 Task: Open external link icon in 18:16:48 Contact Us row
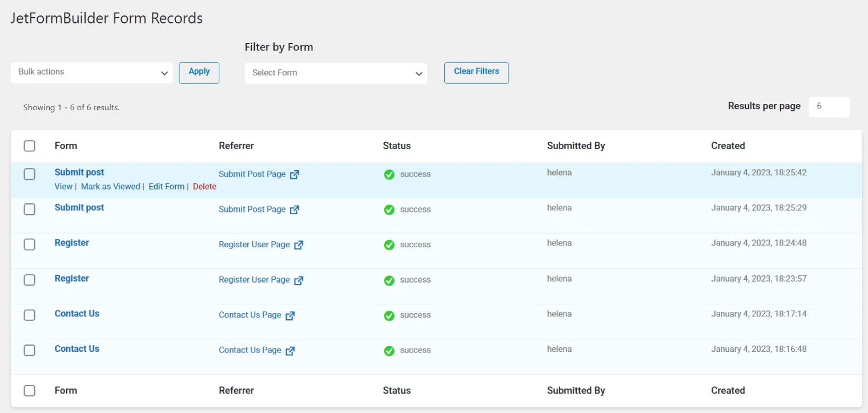[x=290, y=351]
